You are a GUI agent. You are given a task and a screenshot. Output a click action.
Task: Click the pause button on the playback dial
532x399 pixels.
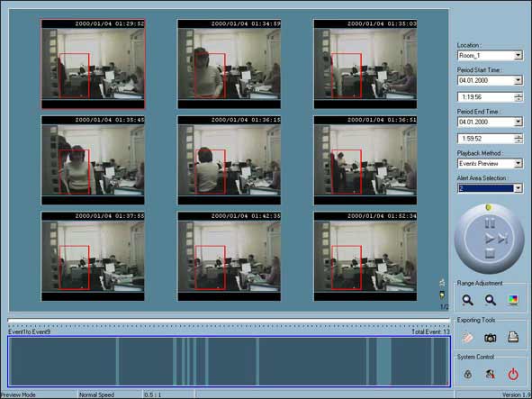coord(490,222)
